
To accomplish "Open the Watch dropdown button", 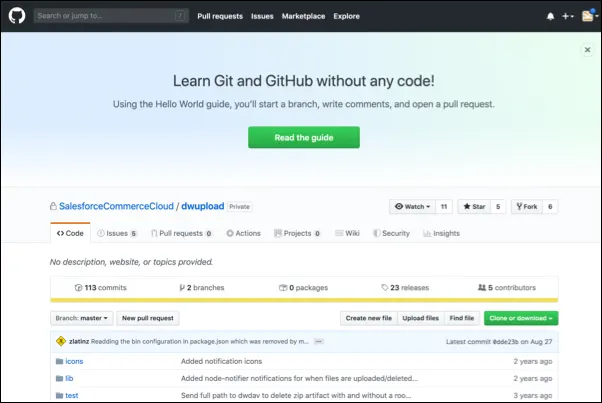I will point(412,206).
